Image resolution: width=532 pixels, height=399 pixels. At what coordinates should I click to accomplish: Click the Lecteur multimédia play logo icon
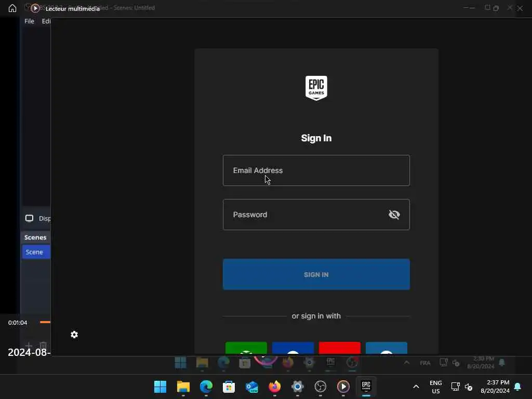(x=35, y=8)
